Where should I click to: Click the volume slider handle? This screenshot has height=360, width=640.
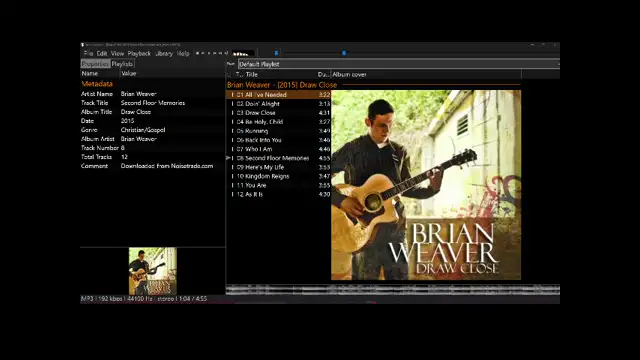pos(276,53)
